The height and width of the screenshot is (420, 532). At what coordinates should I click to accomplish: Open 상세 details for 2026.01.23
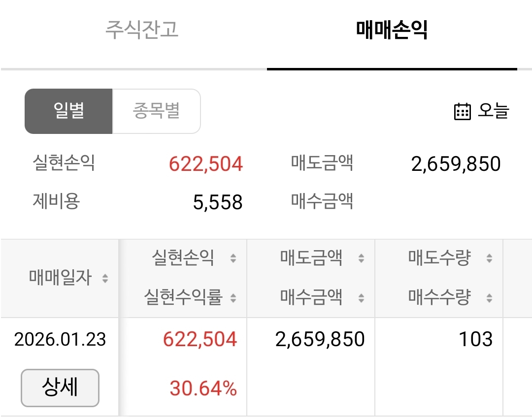pyautogui.click(x=60, y=388)
